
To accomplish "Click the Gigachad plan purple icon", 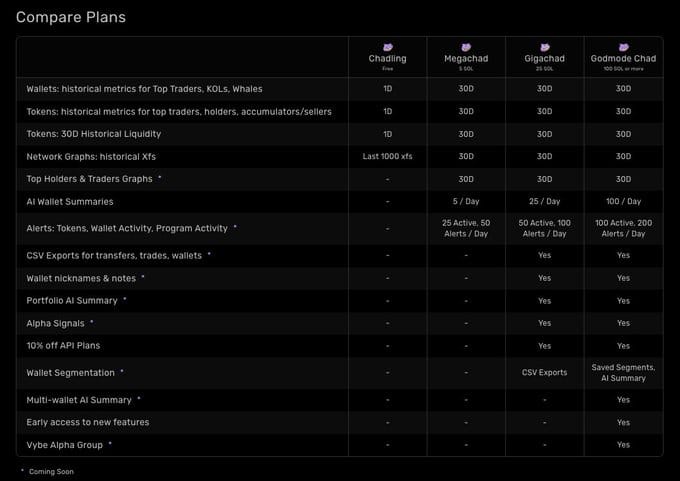I will pos(545,47).
